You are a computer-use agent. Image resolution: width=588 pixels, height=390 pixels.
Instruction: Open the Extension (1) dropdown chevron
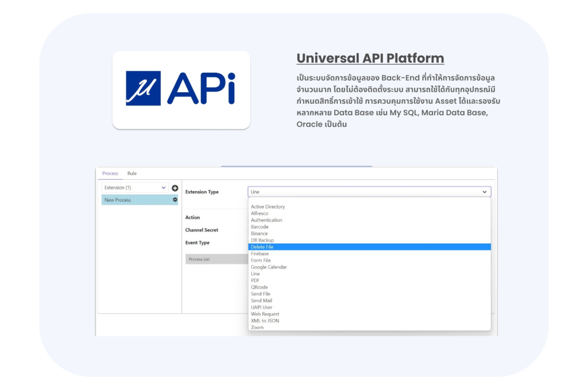(163, 188)
